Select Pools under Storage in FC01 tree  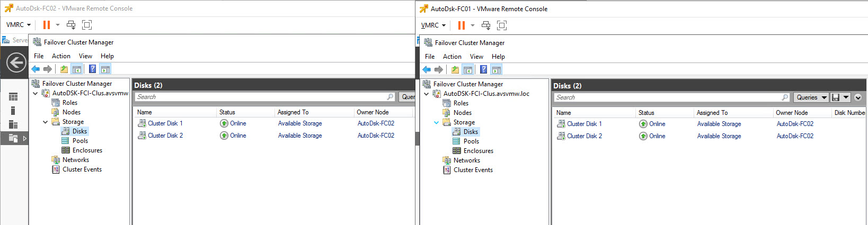471,141
